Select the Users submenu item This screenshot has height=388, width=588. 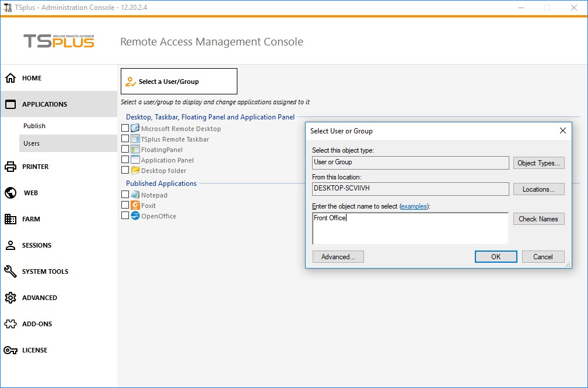tap(32, 143)
